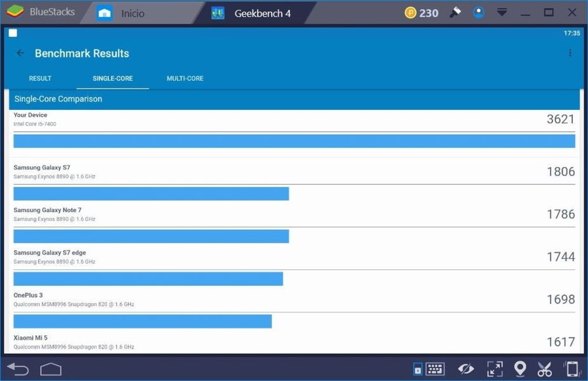Screen dimensions: 588x381
Task: Expand the title bar dropdown arrow menu
Action: (502, 13)
